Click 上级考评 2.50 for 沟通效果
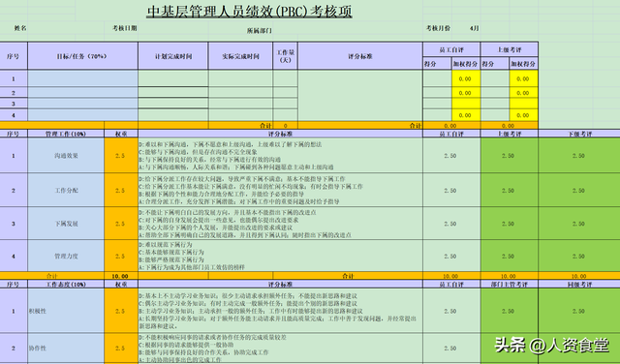This screenshot has height=364, width=620. pyautogui.click(x=510, y=155)
